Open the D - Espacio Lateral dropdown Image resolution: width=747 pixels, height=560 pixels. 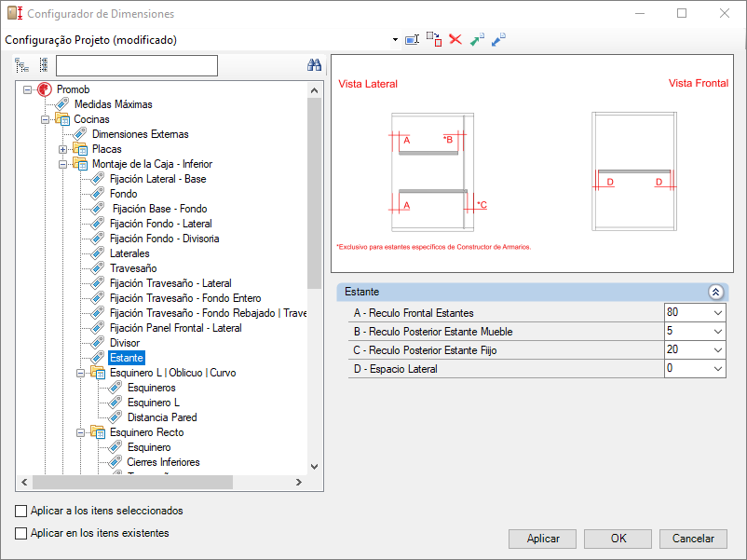click(x=718, y=369)
